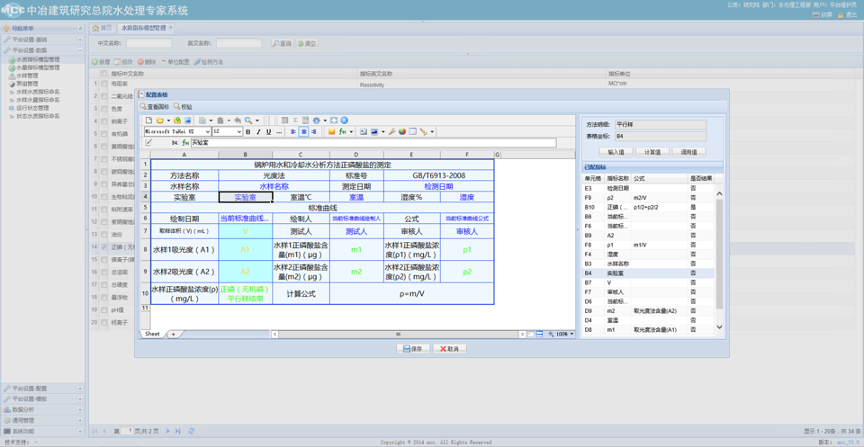Click the new document icon
This screenshot has height=447, width=864.
tap(149, 121)
